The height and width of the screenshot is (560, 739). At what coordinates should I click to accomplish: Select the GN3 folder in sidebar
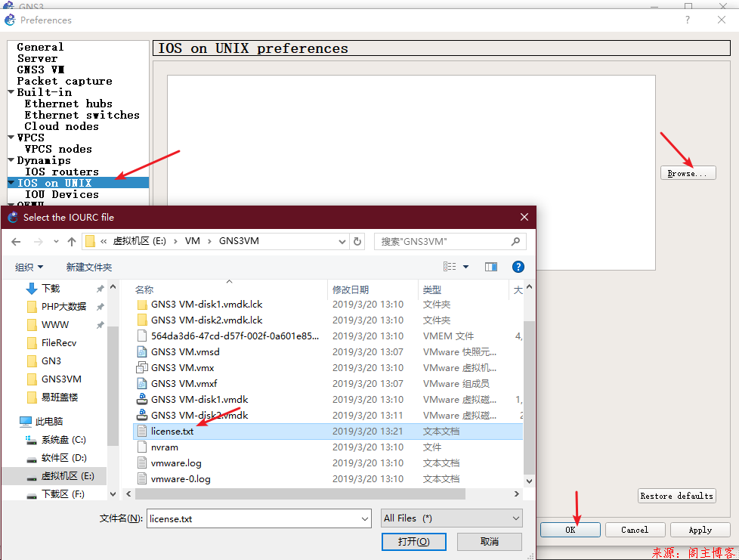pos(51,361)
